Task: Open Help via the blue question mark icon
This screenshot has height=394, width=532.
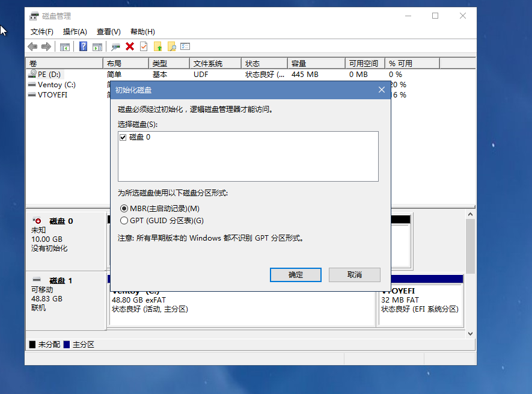Action: point(83,46)
